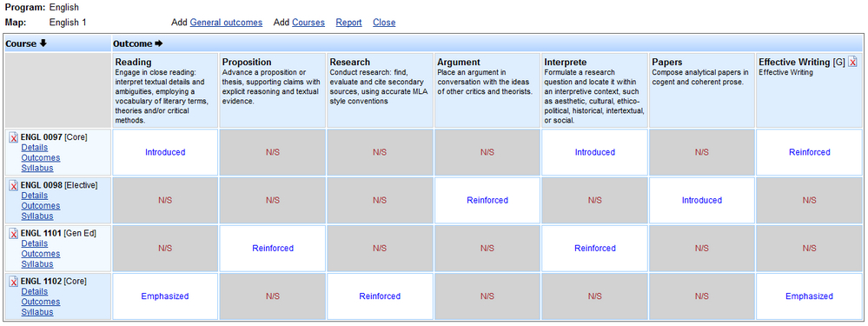Click the ENGL 1101 [Gen Ed] course title

pyautogui.click(x=58, y=233)
